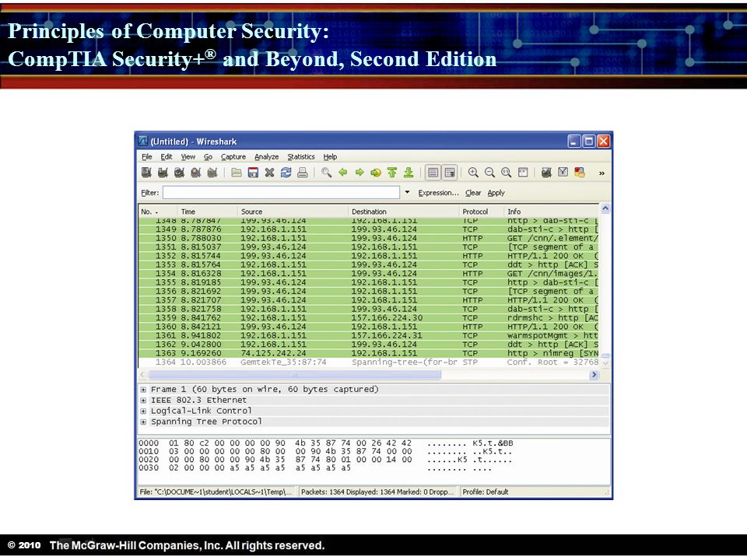Stop the running capture icon
The image size is (747, 560).
click(x=196, y=173)
